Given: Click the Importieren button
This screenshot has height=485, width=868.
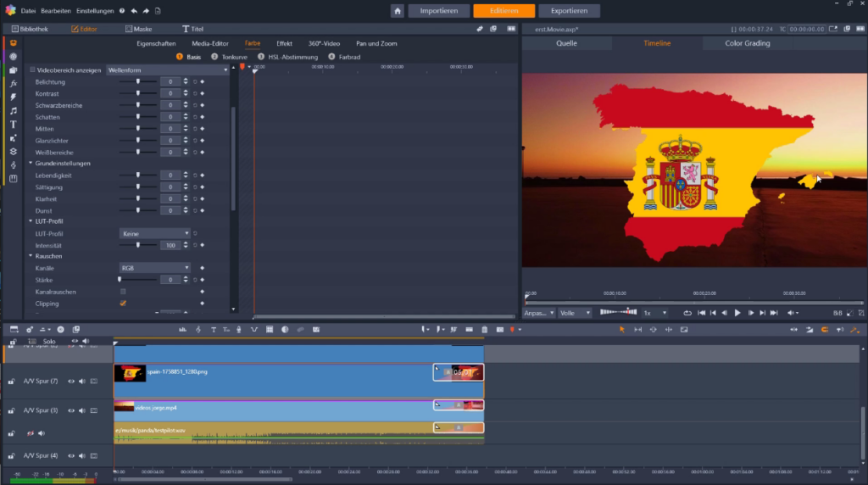Looking at the screenshot, I should click(x=438, y=10).
